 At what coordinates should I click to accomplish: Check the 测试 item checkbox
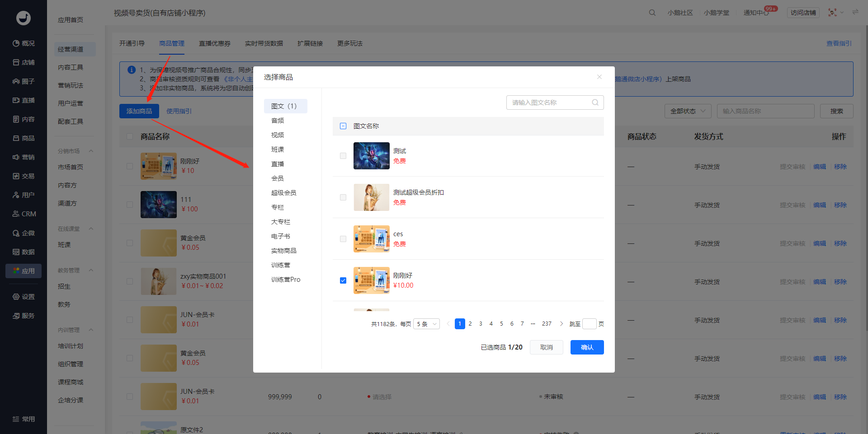point(343,156)
